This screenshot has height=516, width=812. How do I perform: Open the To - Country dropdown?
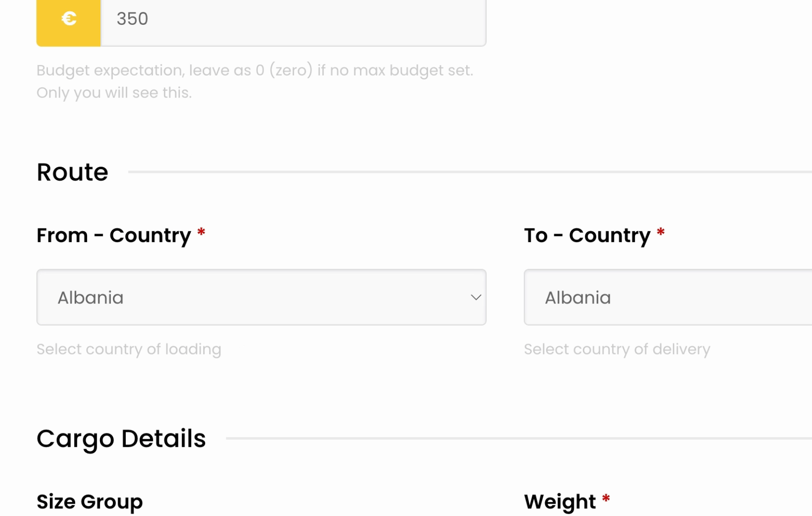click(668, 297)
